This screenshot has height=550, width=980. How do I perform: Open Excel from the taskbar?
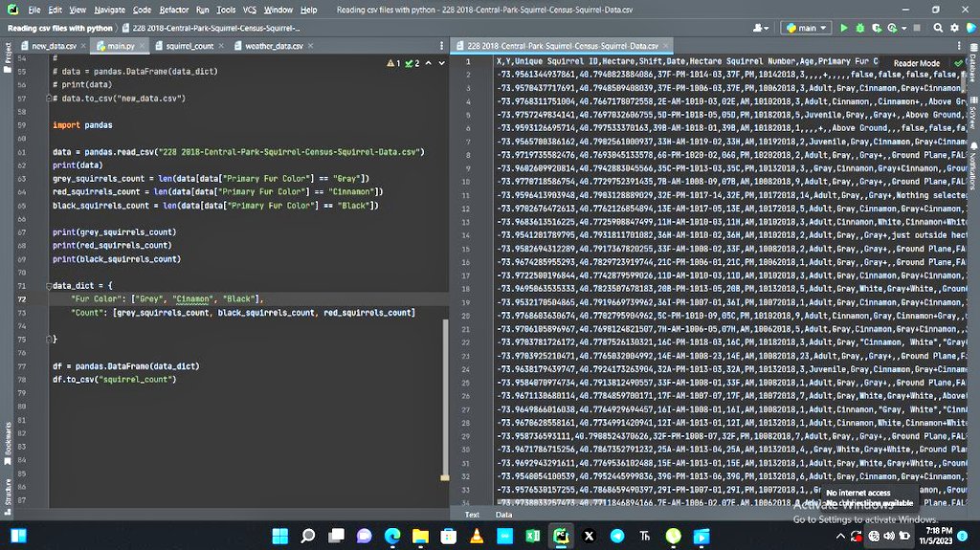(532, 536)
